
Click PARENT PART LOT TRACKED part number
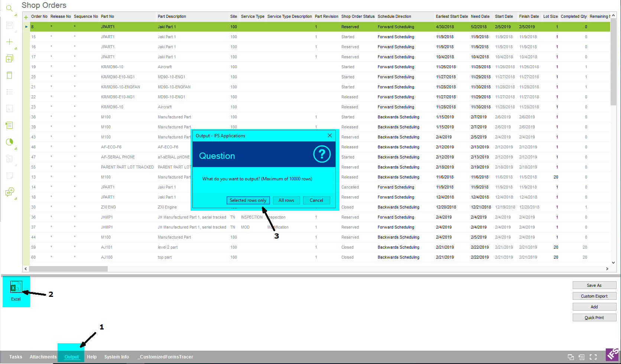click(127, 167)
